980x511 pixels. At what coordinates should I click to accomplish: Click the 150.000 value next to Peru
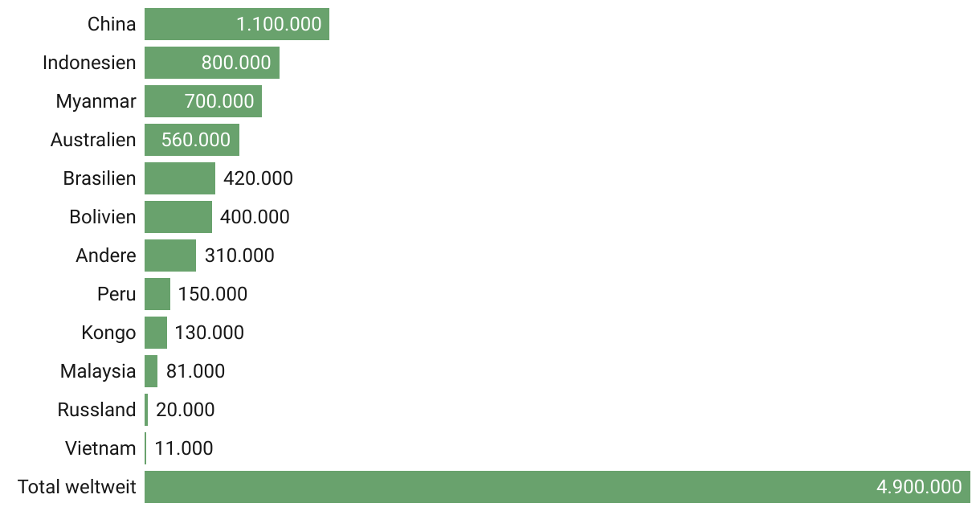tap(213, 294)
